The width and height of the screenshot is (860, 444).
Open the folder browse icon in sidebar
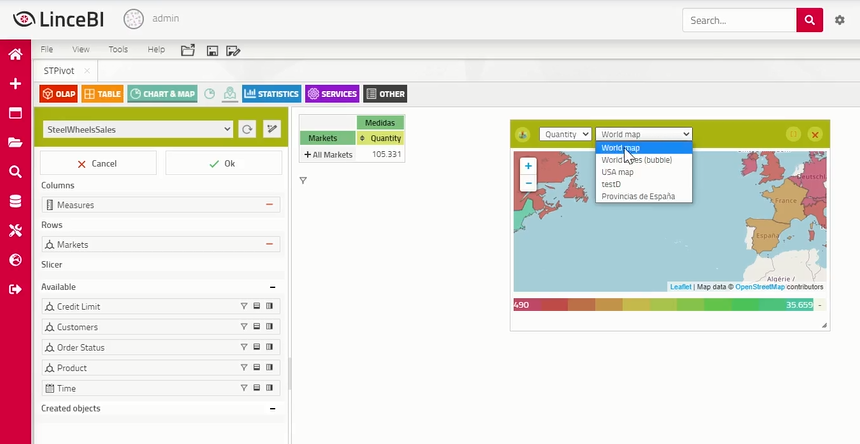(15, 143)
